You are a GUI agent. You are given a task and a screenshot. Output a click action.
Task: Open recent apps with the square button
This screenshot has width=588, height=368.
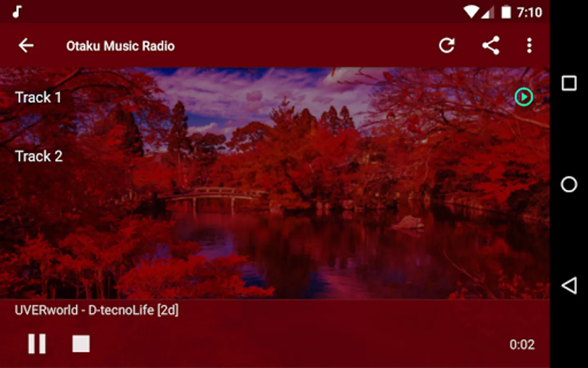tap(569, 83)
